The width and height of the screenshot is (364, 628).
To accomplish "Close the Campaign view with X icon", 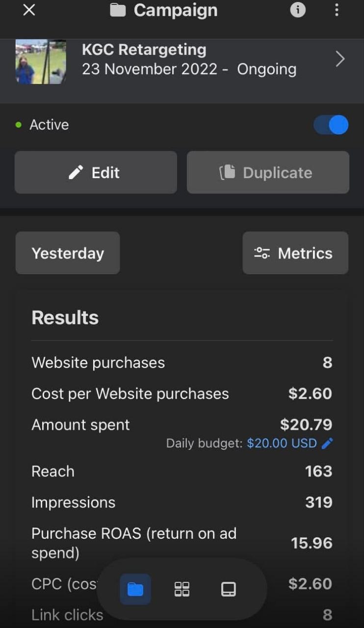I will pyautogui.click(x=29, y=10).
